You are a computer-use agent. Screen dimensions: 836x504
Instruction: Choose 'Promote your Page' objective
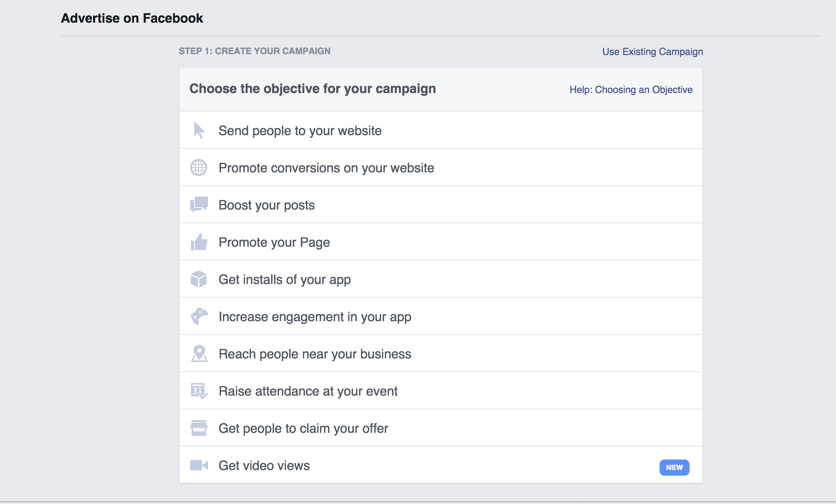click(x=441, y=242)
